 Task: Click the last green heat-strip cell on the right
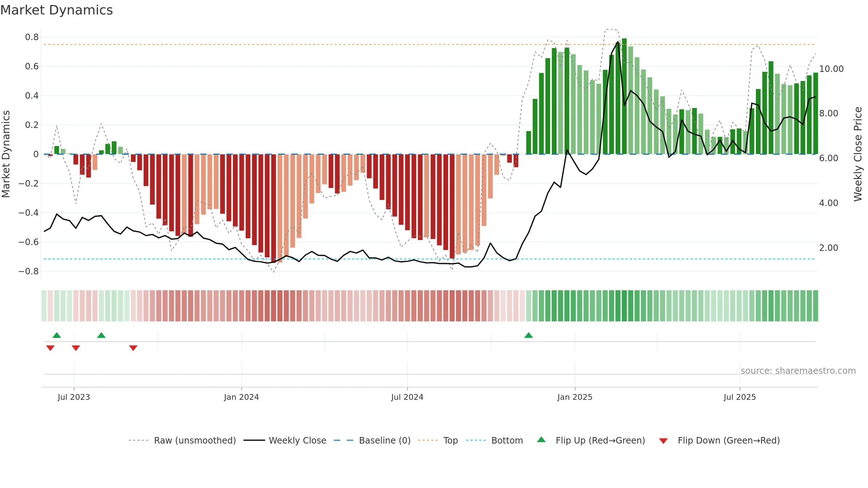coord(816,306)
